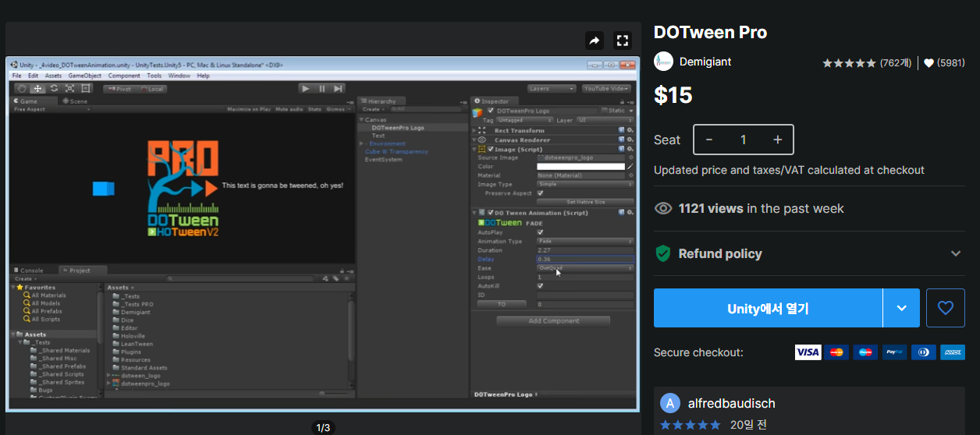Click the five-star rating under alfredbaudisch
This screenshot has height=435, width=980.
pos(691,425)
